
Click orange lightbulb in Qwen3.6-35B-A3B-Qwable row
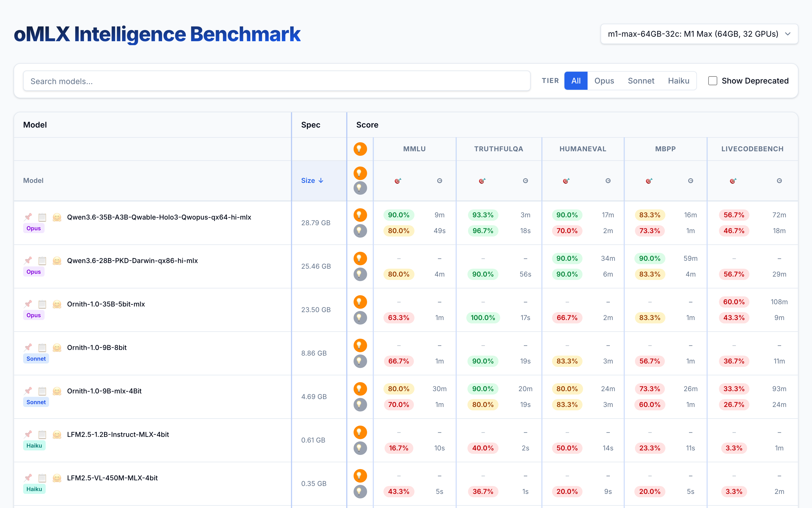coord(360,215)
